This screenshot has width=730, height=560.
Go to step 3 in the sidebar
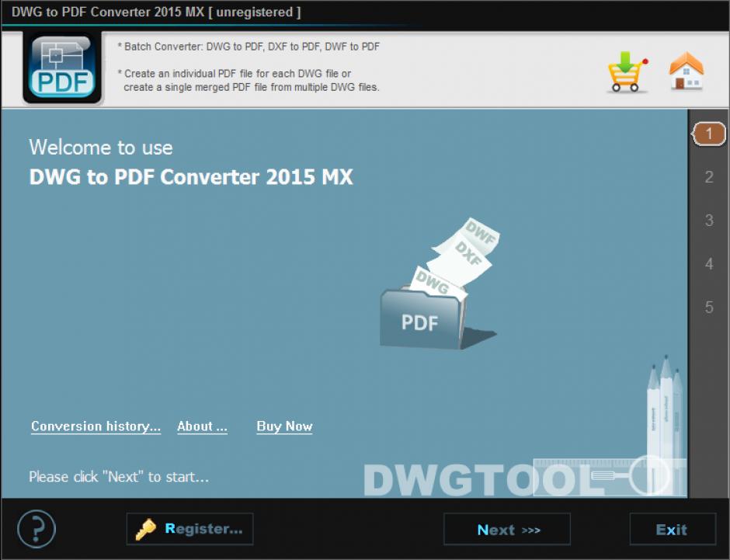[x=708, y=221]
